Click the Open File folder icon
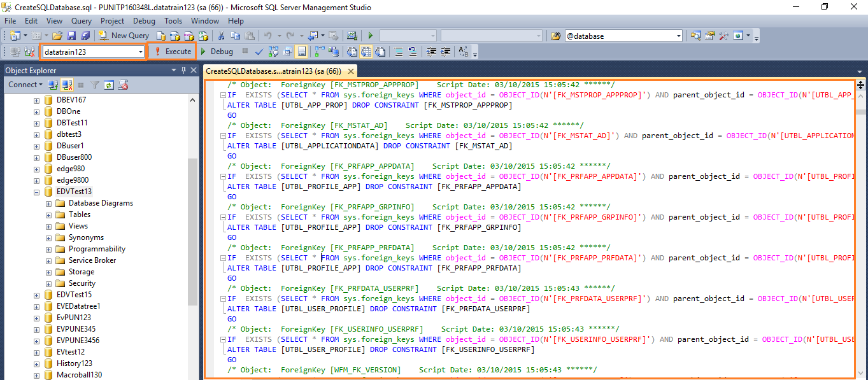 57,36
